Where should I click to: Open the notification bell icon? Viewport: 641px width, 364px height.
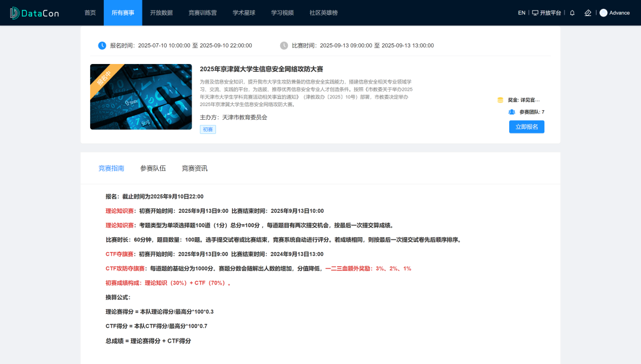tap(572, 12)
